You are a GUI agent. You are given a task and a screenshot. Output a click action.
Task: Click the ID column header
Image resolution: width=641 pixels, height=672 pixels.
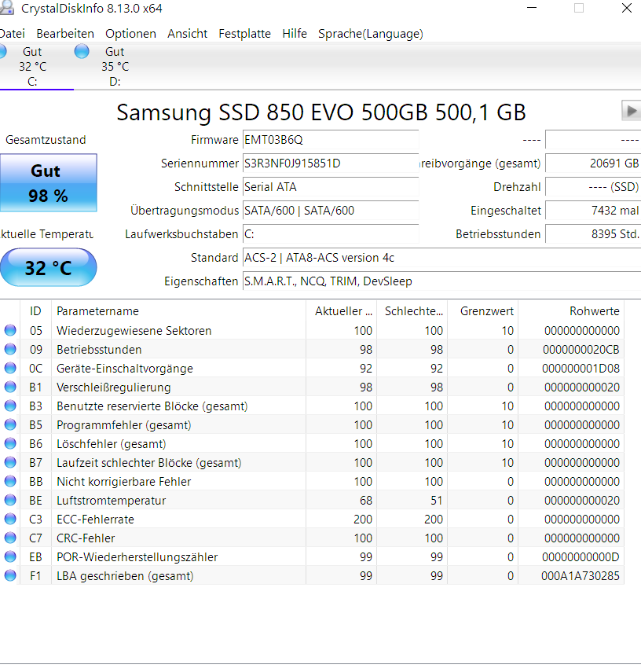(35, 311)
